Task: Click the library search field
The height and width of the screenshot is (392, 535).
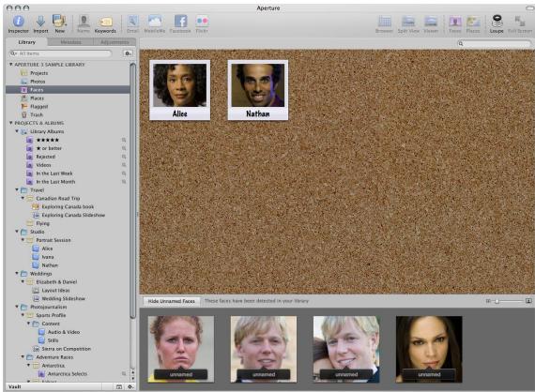Action: [x=61, y=53]
